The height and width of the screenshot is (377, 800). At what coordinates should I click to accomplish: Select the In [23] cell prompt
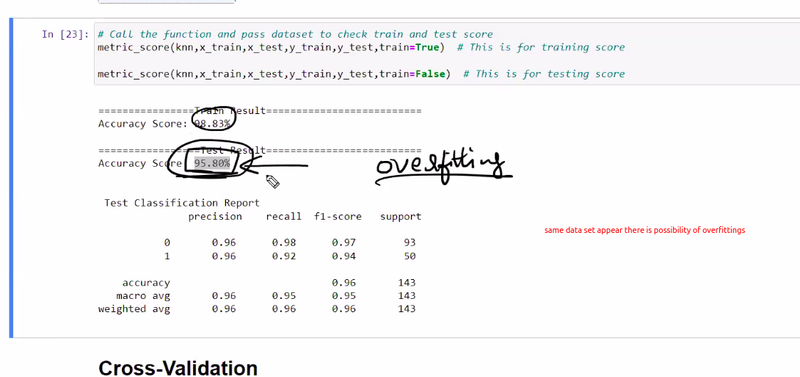tap(65, 35)
